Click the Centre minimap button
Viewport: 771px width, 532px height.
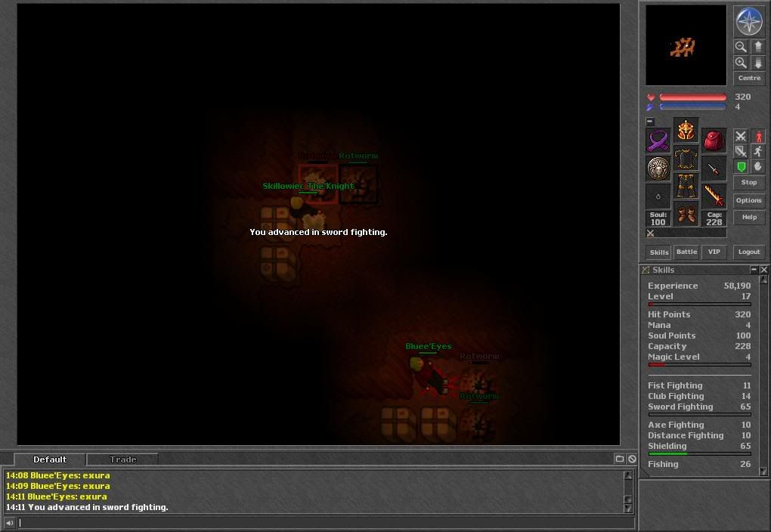click(749, 78)
